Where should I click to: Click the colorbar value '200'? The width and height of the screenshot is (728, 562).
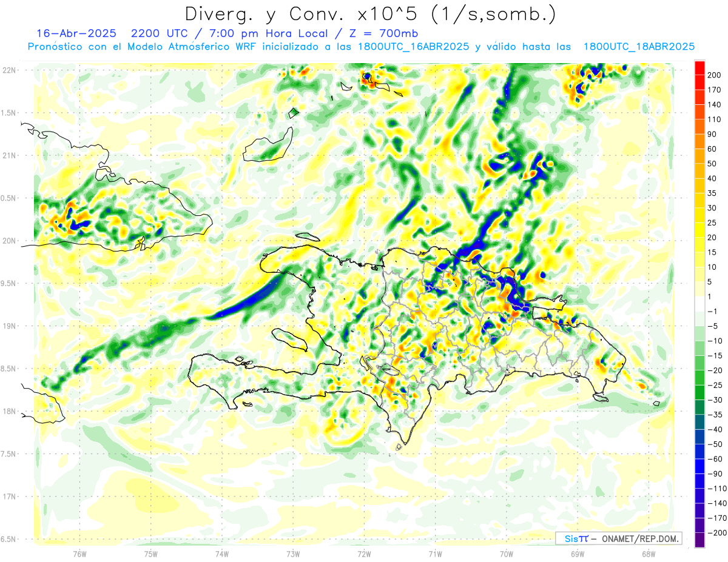click(x=714, y=75)
